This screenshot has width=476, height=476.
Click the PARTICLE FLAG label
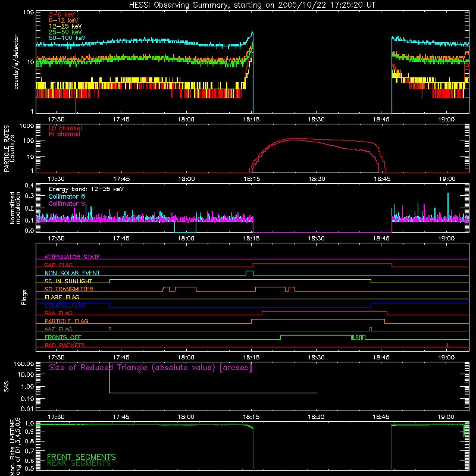[67, 321]
